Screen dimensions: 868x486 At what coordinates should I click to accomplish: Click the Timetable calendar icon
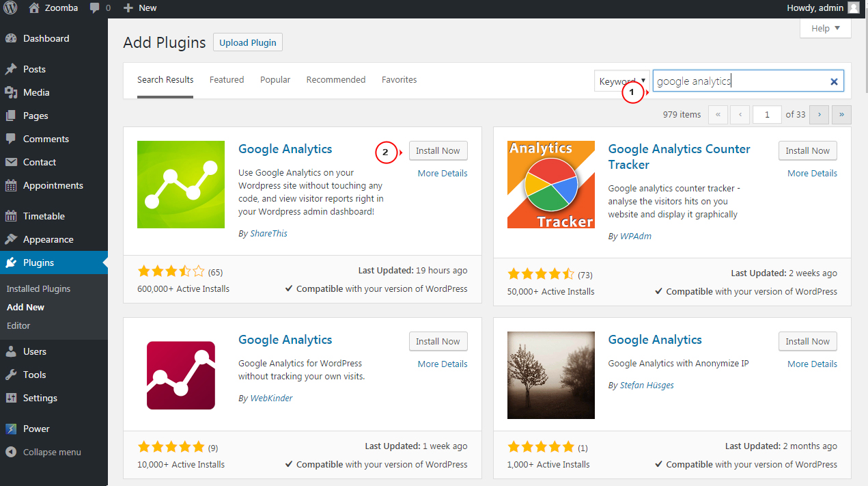[11, 216]
